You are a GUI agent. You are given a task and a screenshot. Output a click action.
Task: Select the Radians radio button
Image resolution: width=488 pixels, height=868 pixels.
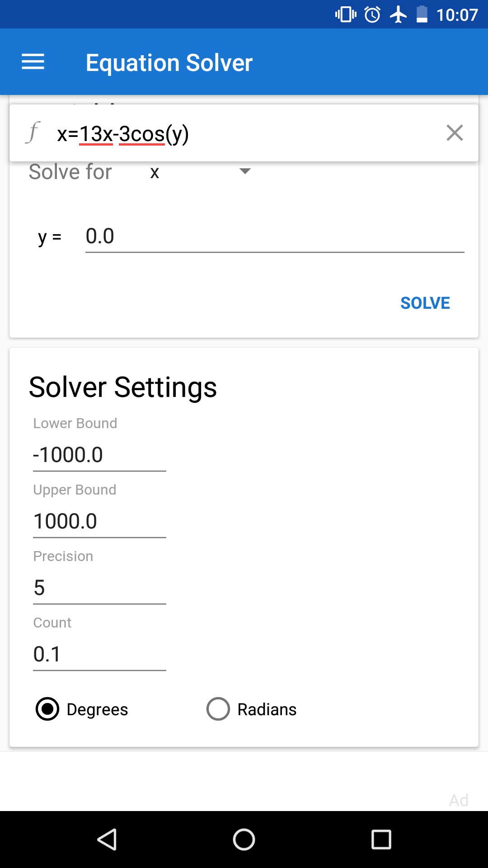coord(218,709)
